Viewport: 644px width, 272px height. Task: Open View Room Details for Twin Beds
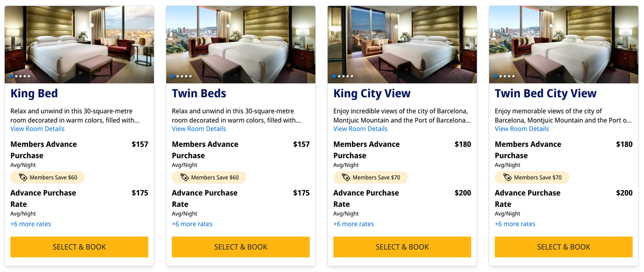(199, 129)
